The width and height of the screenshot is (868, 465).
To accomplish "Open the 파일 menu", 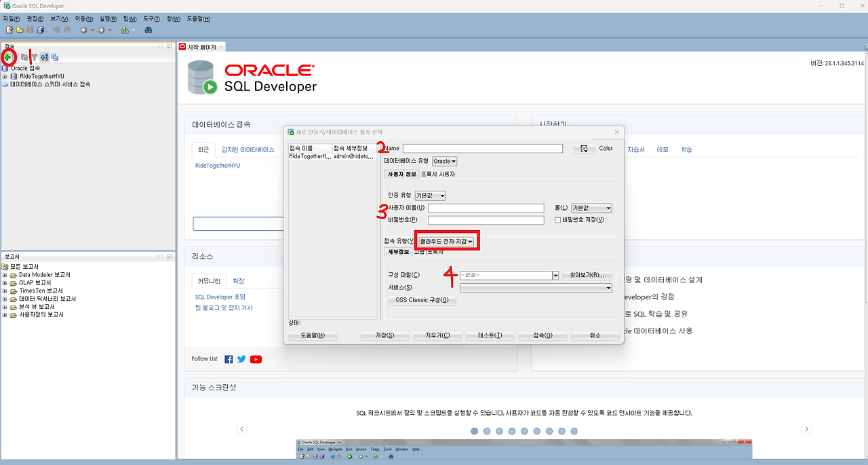I will (x=12, y=18).
